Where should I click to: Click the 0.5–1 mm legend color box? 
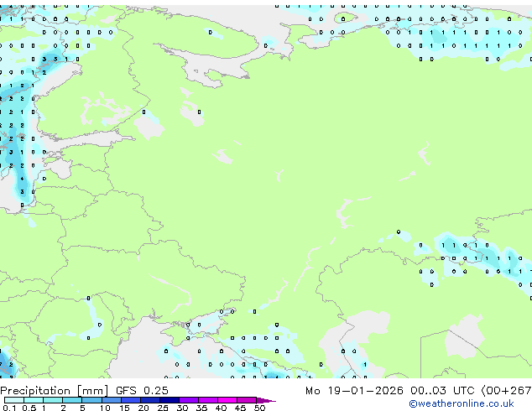click(34, 400)
